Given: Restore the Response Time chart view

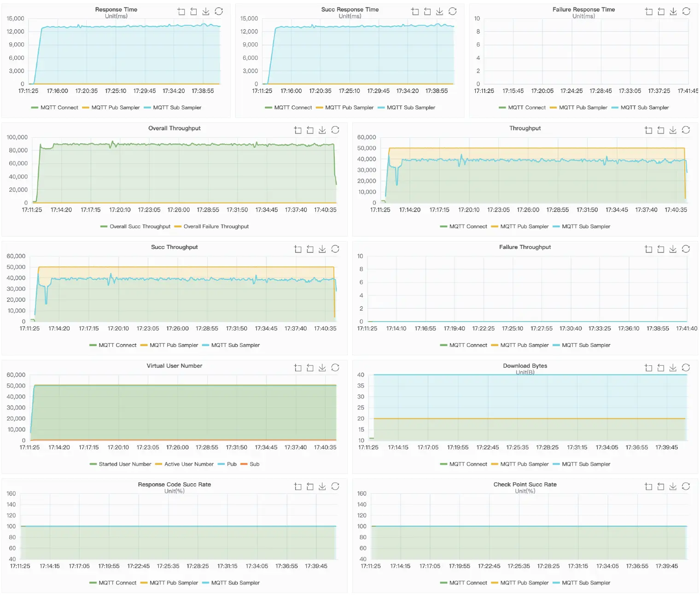Looking at the screenshot, I should (219, 12).
